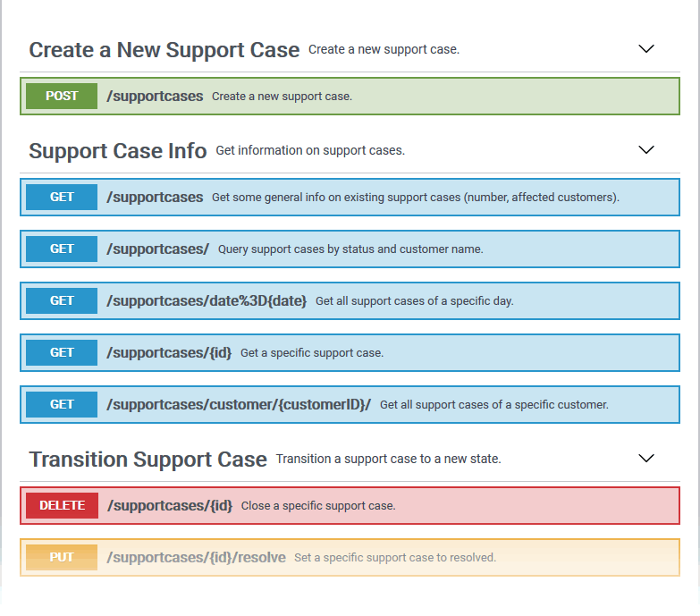Click GET badge for general support case info
Viewport: 700px width, 616px height.
62,197
